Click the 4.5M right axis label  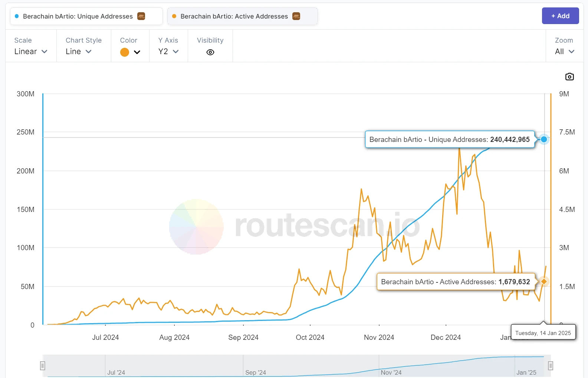(567, 209)
